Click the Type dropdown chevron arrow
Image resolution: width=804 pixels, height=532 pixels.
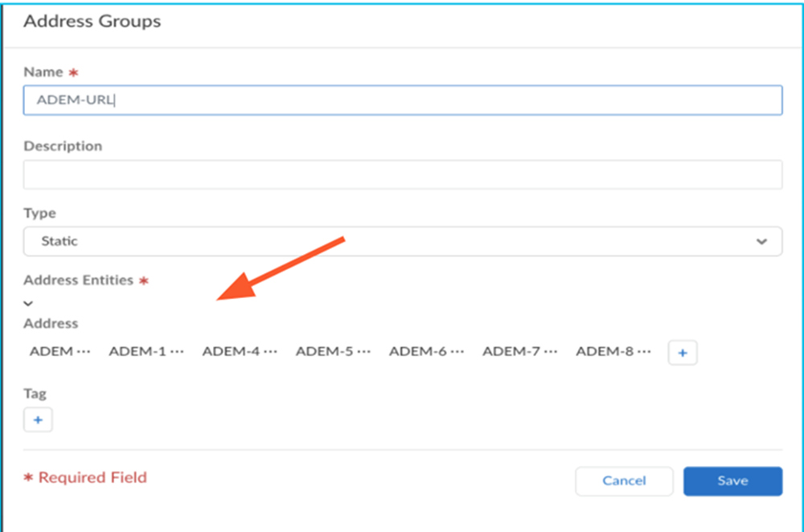point(761,241)
